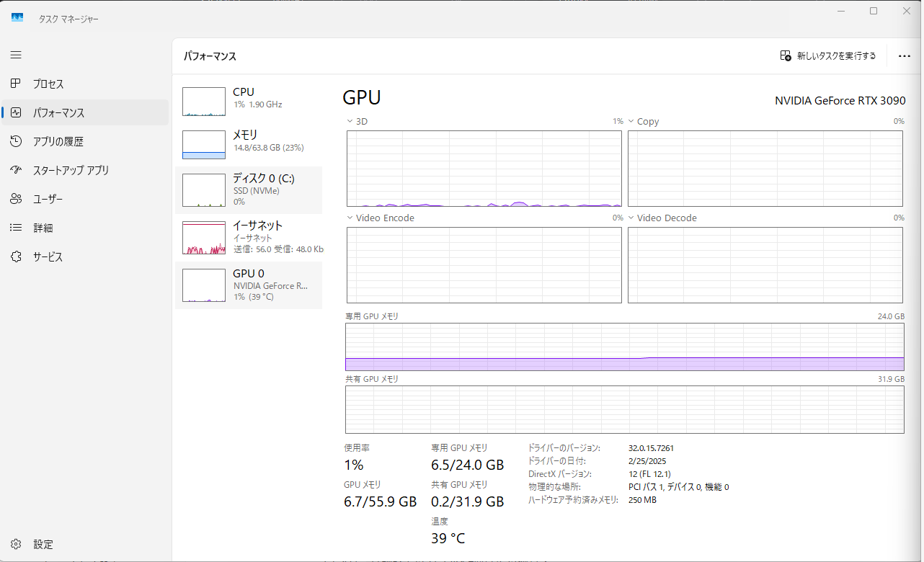
Task: Click the NVIDIA GeForce RTX 3090 heading
Action: pos(840,101)
